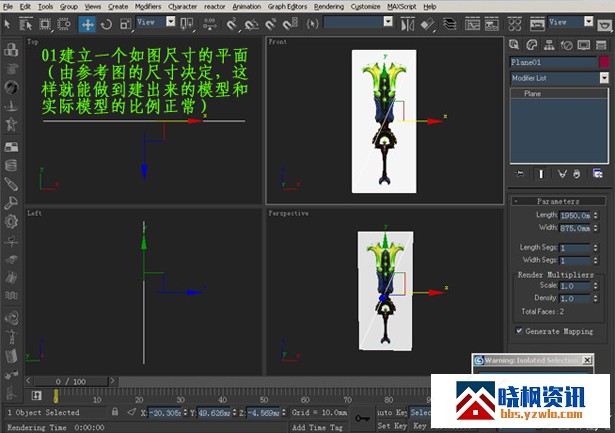Open the Modifiers menu
615x433 pixels.
[x=148, y=7]
